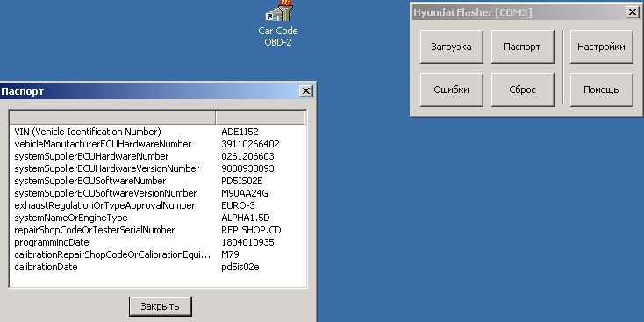
Task: Click the value 1804010935
Action: coord(247,243)
